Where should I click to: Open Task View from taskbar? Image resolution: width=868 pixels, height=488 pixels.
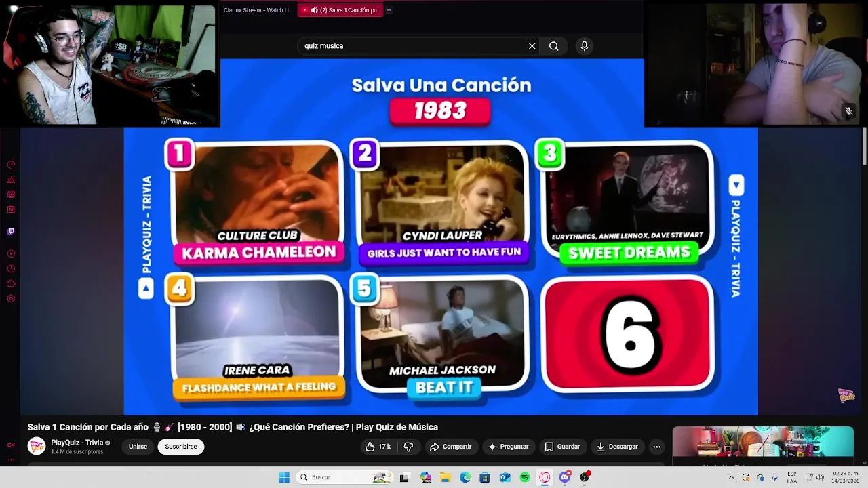[x=405, y=477]
